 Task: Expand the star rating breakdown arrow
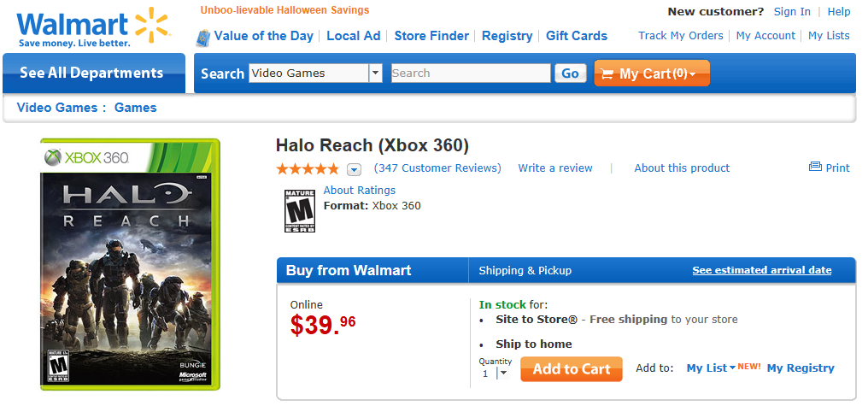(355, 169)
